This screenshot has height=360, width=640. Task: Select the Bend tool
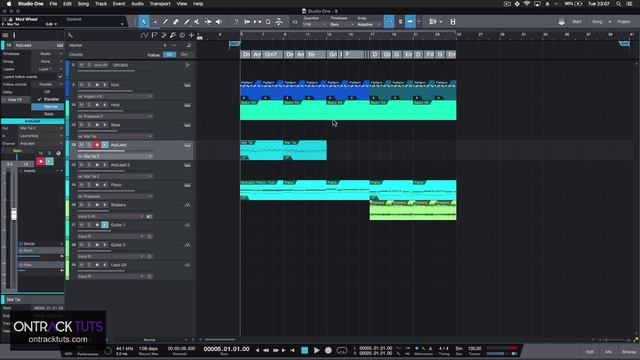208,22
